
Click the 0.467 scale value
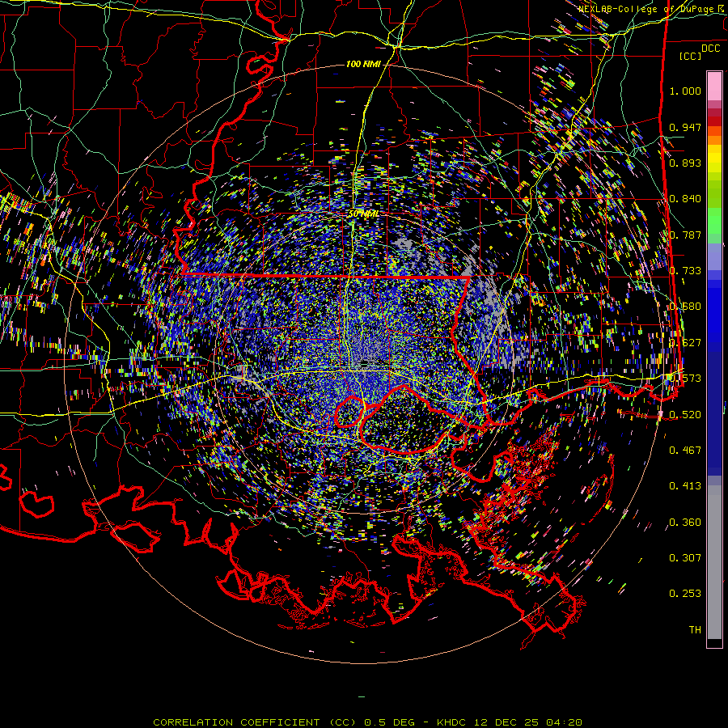tap(685, 450)
